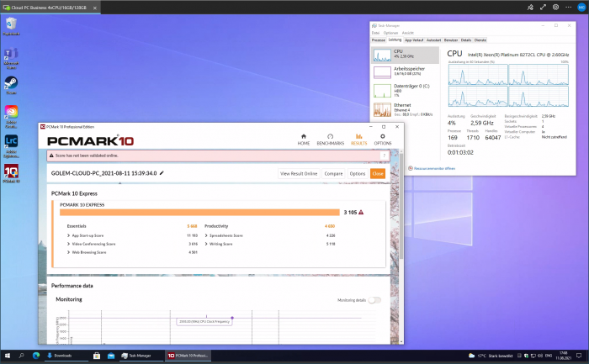
Task: Switch to Task-Manager taskbar button
Action: click(141, 356)
